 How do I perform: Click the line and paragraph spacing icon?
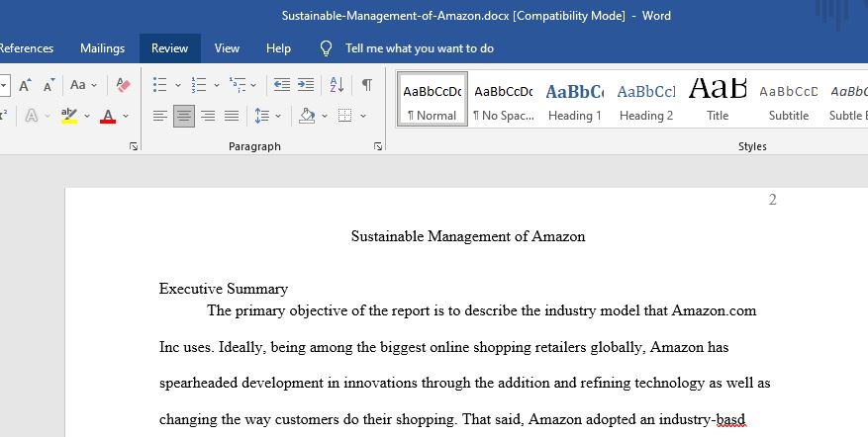(x=262, y=116)
